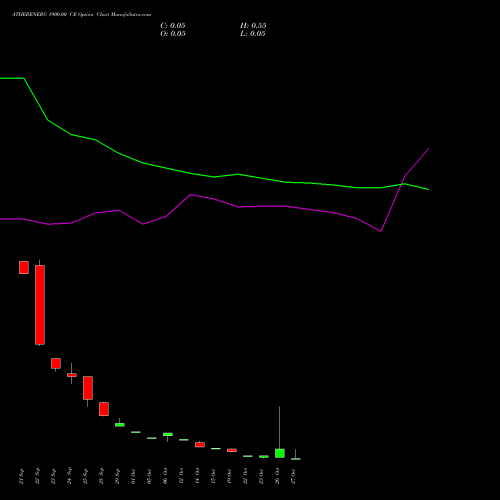Click the 'C: 0.05' close value
Image resolution: width=500 pixels, height=500 pixels.
(x=173, y=26)
